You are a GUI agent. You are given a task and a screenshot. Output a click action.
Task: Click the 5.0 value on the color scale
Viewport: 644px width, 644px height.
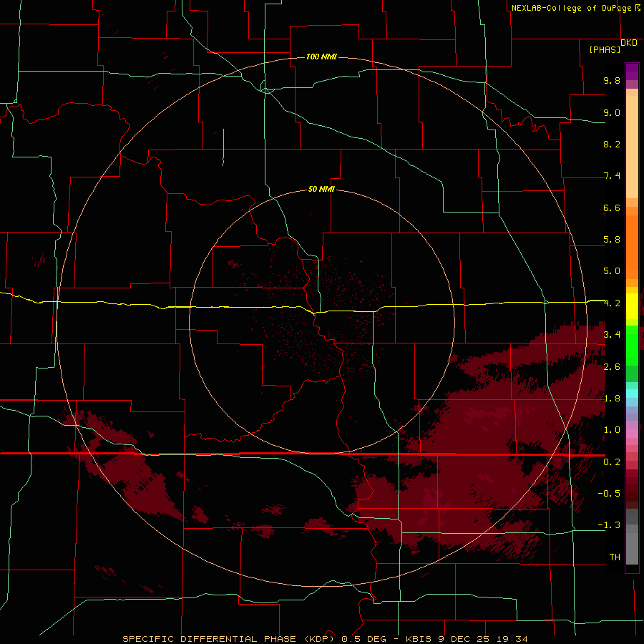pos(612,271)
